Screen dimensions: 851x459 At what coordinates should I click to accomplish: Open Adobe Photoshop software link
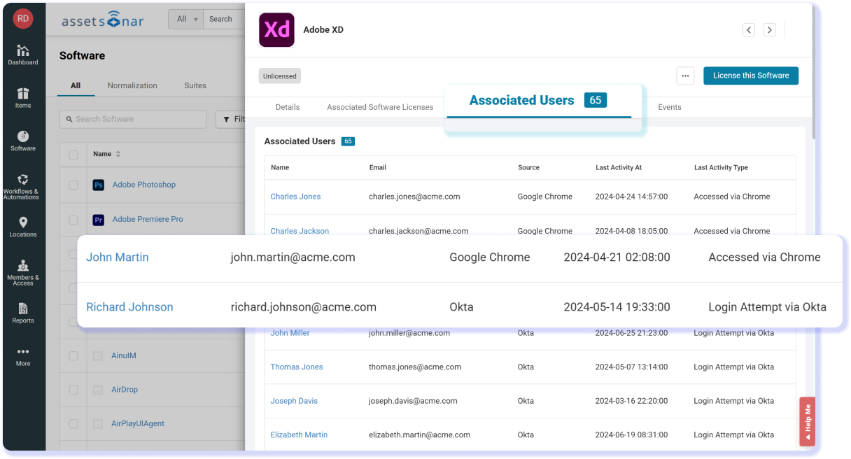click(x=144, y=185)
